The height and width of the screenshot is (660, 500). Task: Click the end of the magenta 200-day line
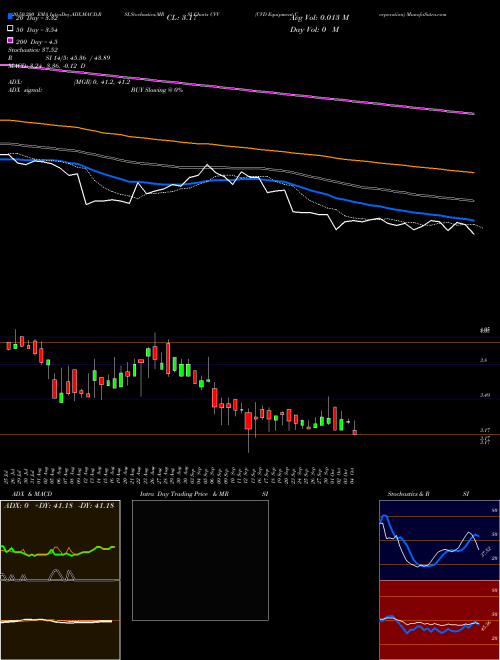tap(473, 113)
